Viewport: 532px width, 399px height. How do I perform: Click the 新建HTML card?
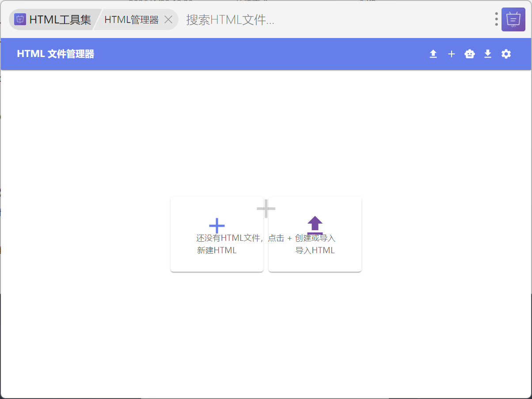click(x=217, y=234)
